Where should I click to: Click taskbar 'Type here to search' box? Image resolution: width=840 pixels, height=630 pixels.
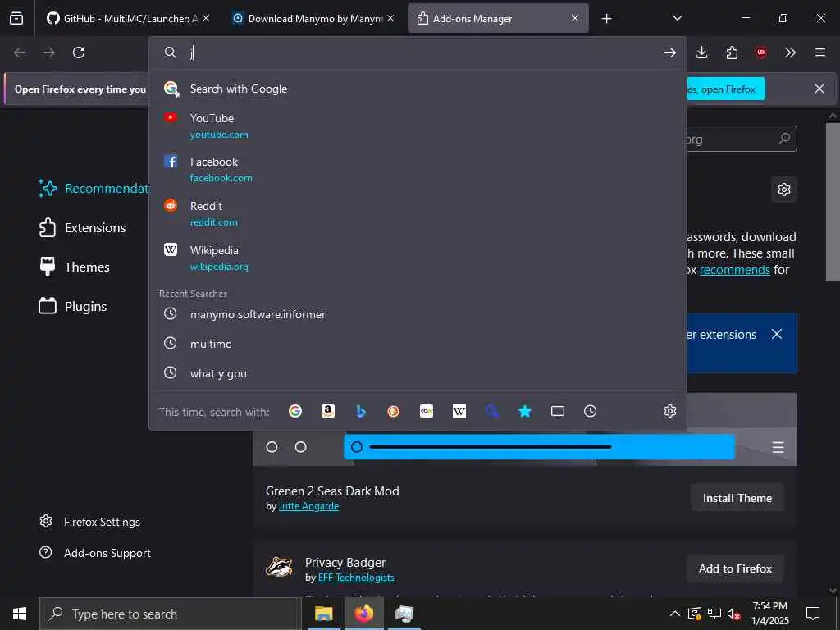[x=171, y=614]
